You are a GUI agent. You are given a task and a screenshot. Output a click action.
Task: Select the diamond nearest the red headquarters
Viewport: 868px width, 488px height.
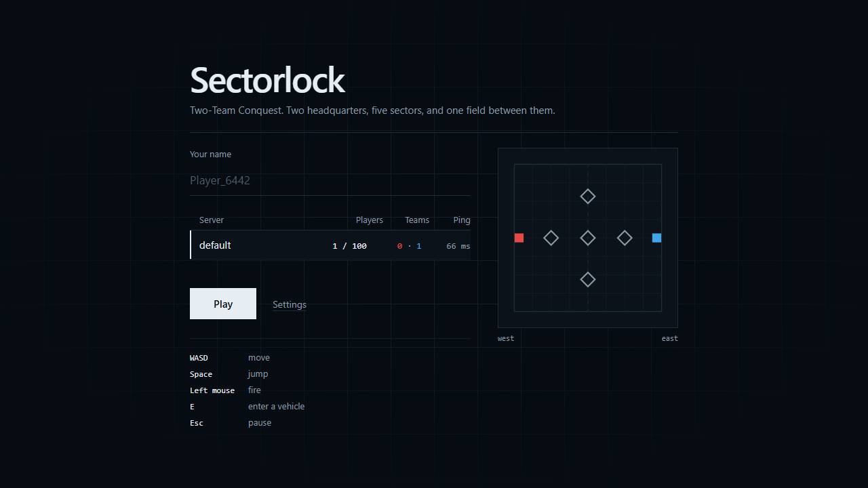551,238
